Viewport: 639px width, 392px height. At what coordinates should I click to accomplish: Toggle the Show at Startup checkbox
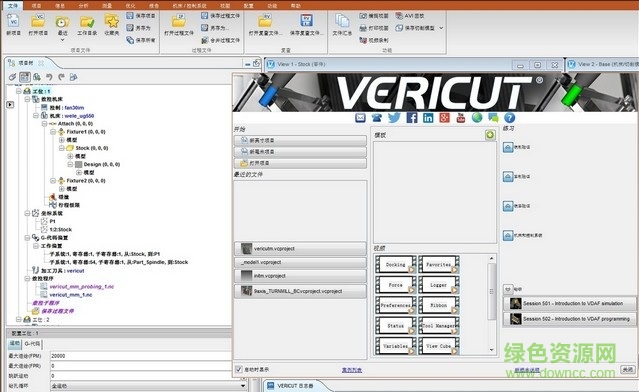click(239, 369)
